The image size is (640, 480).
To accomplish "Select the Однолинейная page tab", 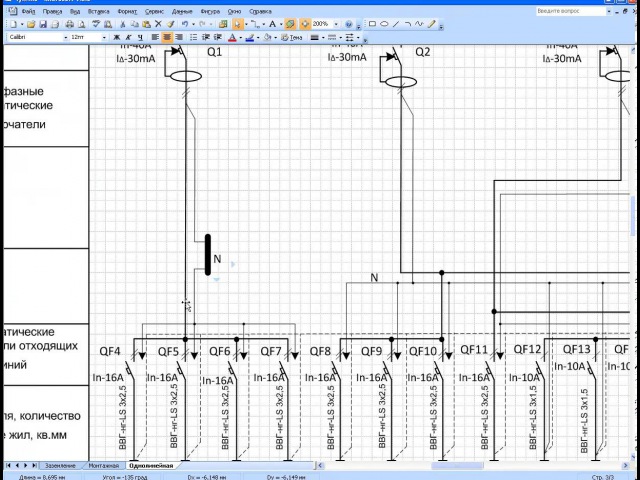I will pyautogui.click(x=151, y=465).
